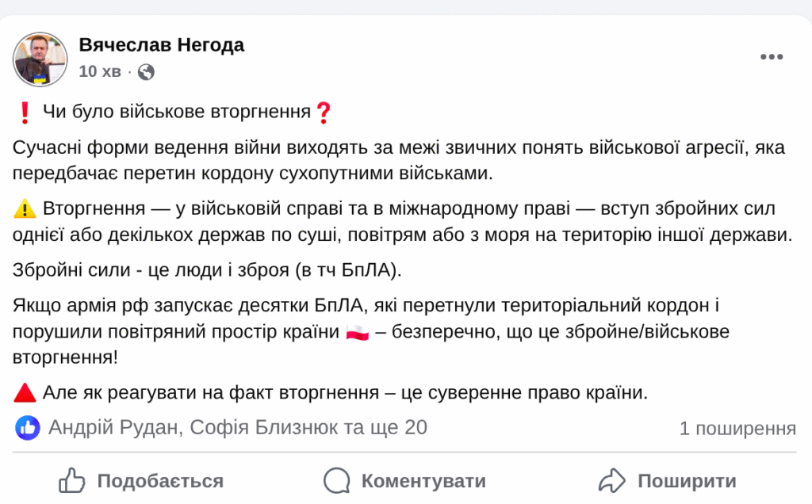
Task: Click the 'Збройні сили - це люди' sentence
Action: (208, 269)
